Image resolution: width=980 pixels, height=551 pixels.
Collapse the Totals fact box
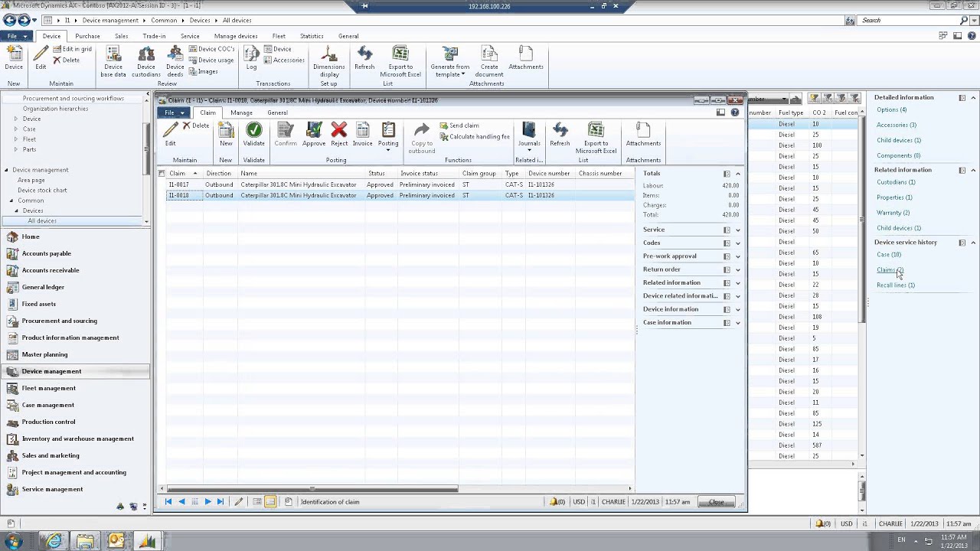pos(738,174)
